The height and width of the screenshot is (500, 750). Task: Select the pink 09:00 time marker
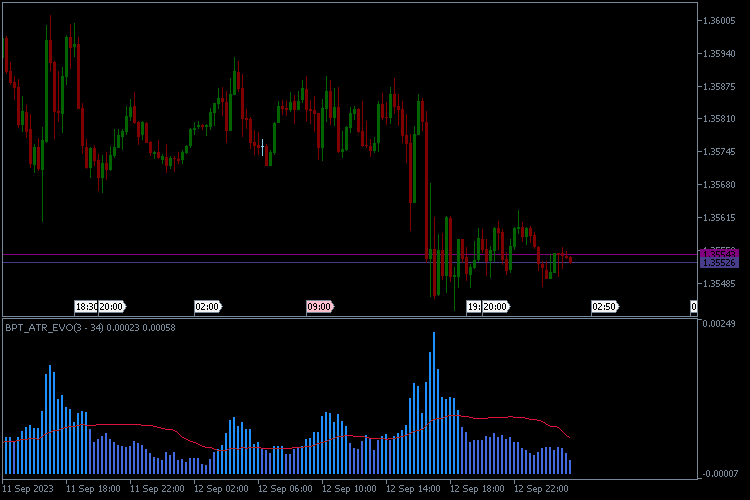320,307
